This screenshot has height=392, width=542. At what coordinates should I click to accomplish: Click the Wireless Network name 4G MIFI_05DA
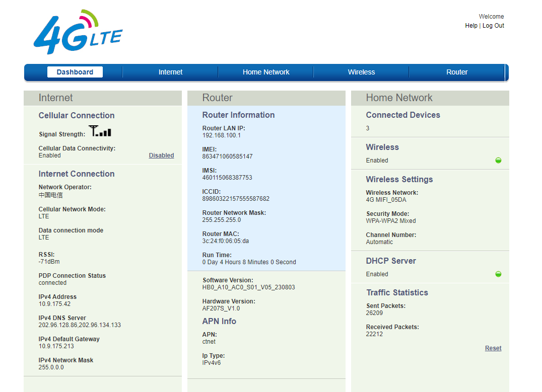(x=386, y=200)
